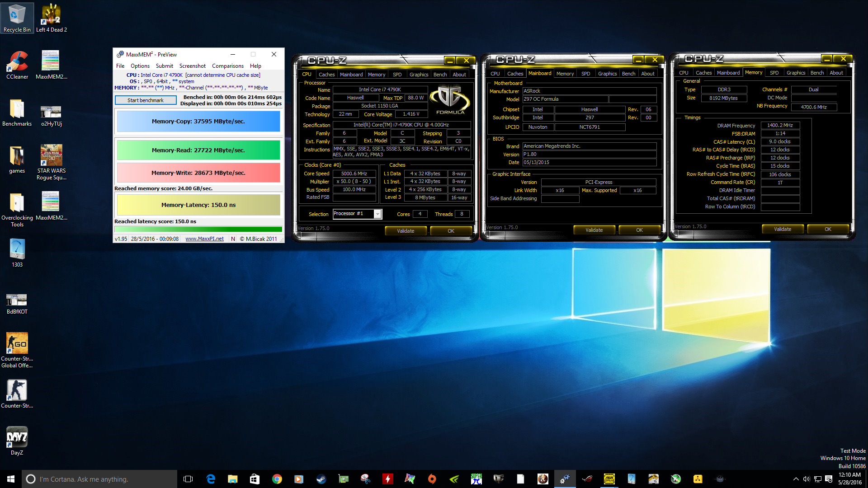Open Task View on the taskbar
Screen dimensions: 868x488
188,479
